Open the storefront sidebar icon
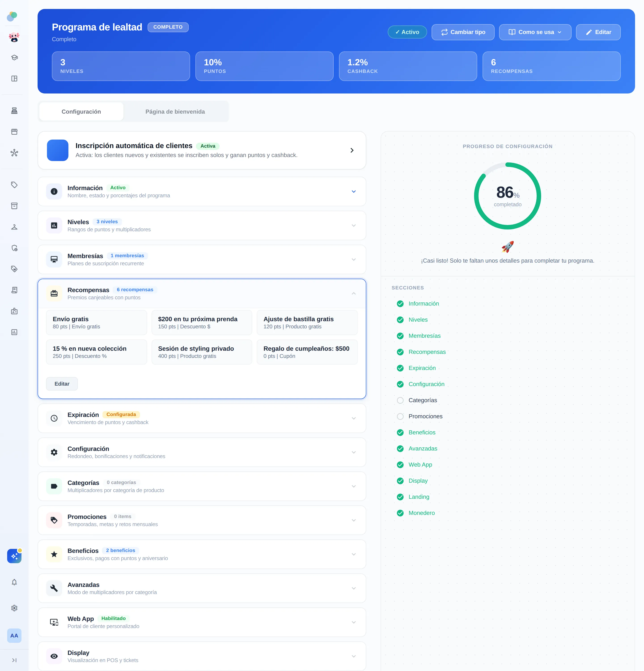The image size is (644, 671). [14, 132]
